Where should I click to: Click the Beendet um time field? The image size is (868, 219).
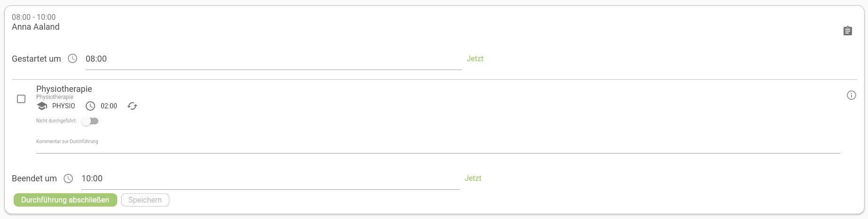click(x=270, y=179)
